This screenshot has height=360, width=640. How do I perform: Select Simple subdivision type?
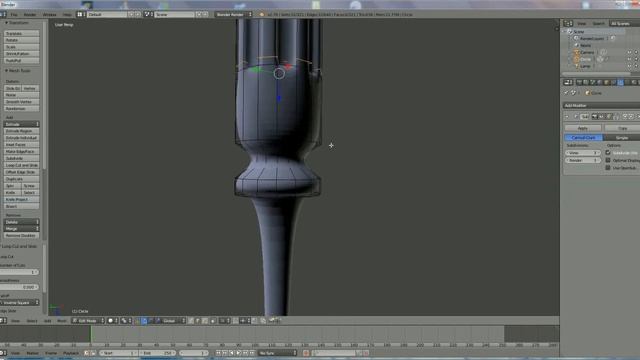[x=622, y=138]
